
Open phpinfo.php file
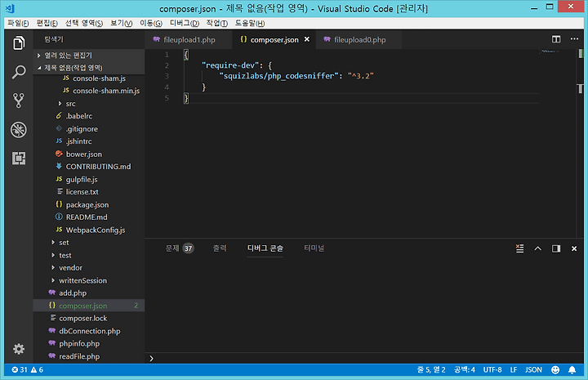(x=89, y=343)
